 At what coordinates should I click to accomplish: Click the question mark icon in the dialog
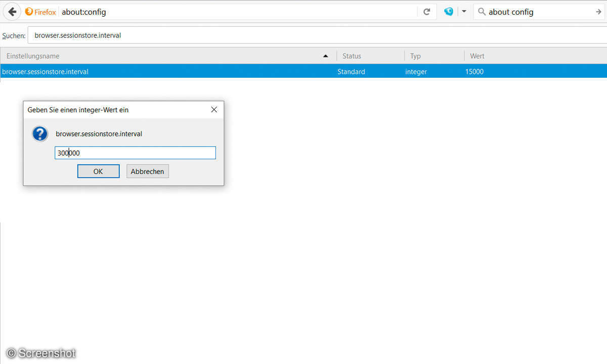40,134
